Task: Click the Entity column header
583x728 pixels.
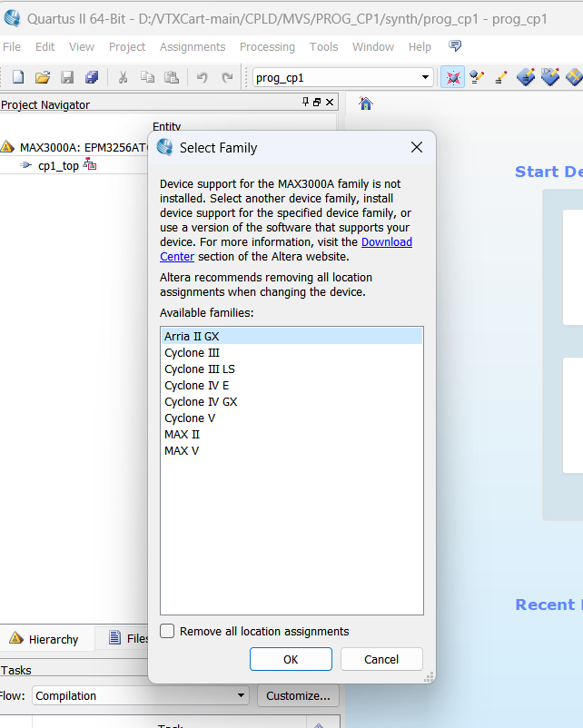Action: pos(167,126)
